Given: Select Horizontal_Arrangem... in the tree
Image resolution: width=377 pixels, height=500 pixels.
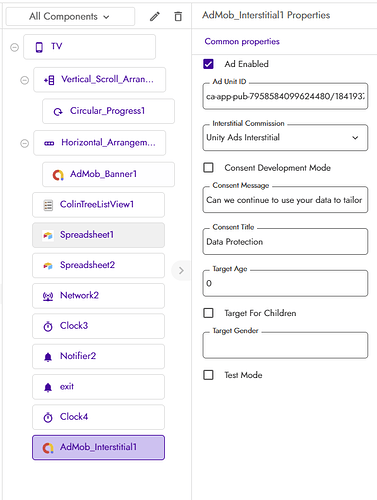Looking at the screenshot, I should (99, 143).
